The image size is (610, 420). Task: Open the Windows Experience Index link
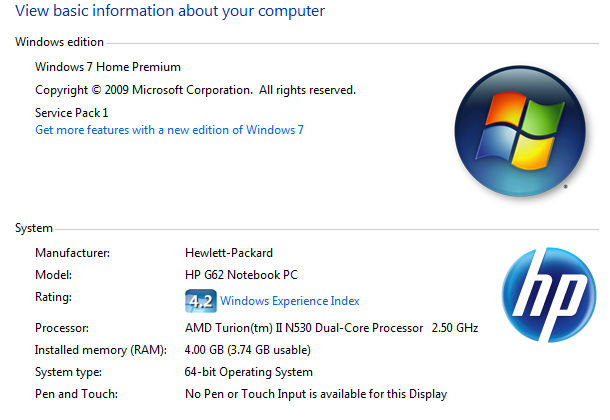(x=289, y=301)
